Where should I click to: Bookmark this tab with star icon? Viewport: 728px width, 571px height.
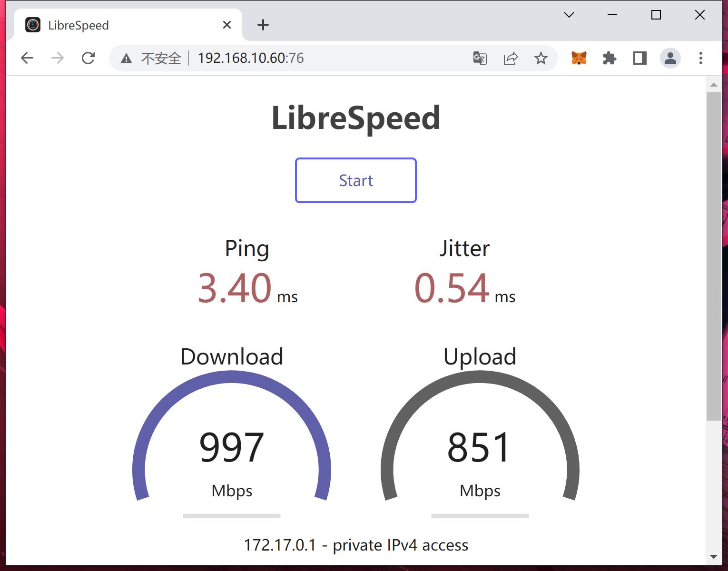541,58
